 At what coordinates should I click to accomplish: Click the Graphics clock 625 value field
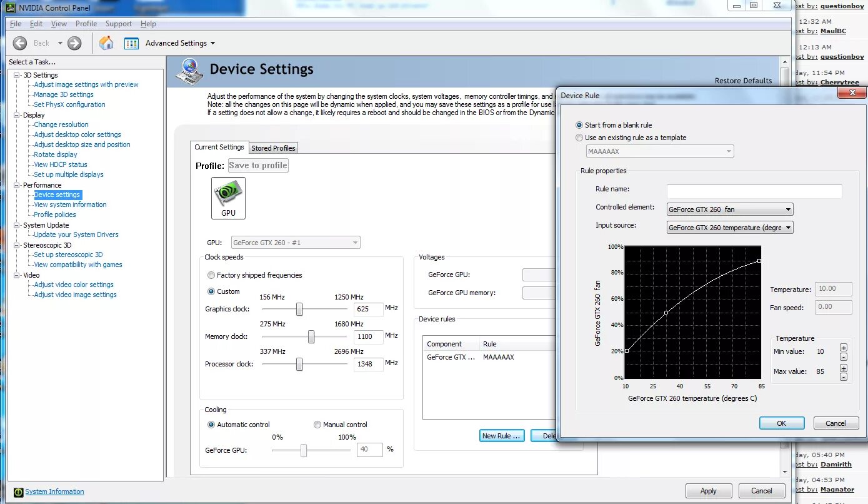[x=368, y=309]
